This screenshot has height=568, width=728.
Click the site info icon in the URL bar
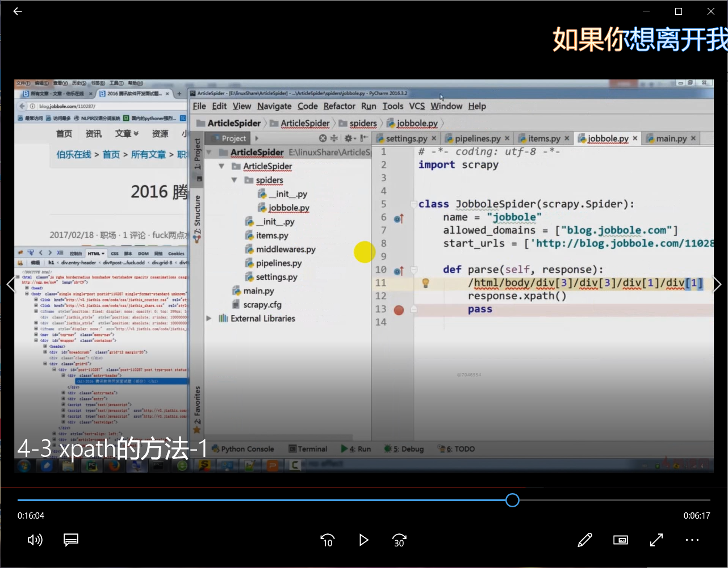click(x=32, y=106)
